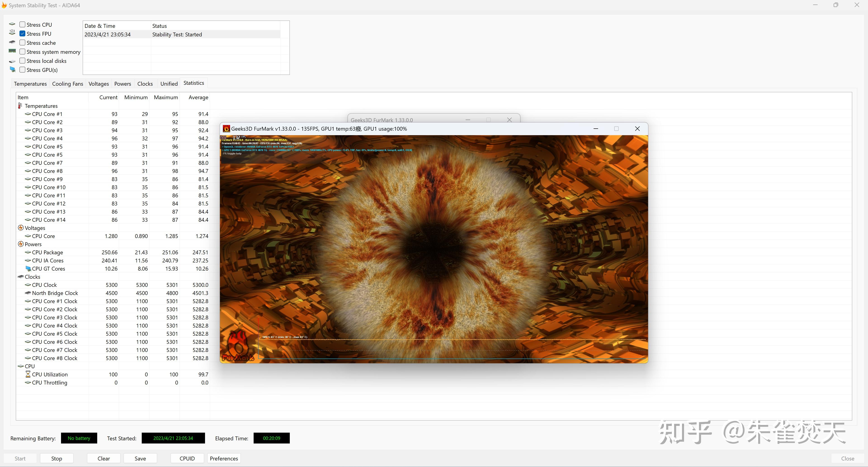
Task: Click the local disks drive icon
Action: (x=12, y=61)
